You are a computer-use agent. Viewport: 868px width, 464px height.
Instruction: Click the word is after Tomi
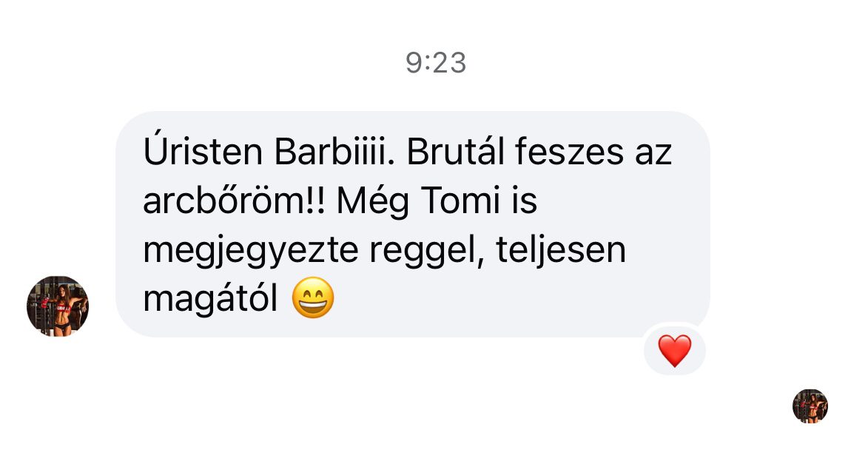[x=524, y=200]
